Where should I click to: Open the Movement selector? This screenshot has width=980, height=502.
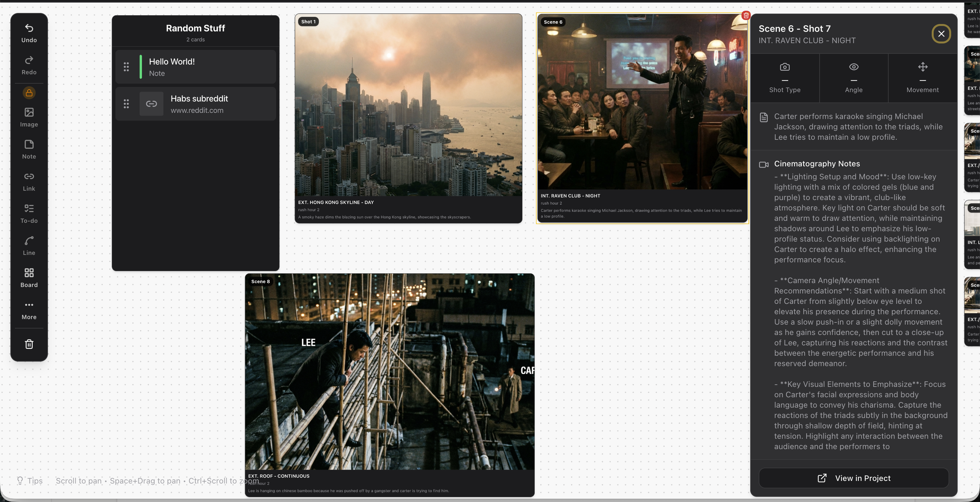[x=923, y=78]
